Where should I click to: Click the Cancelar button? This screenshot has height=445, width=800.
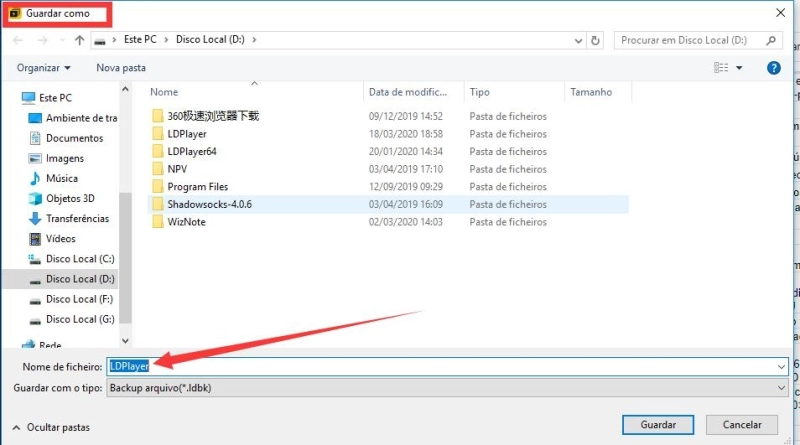tap(741, 424)
